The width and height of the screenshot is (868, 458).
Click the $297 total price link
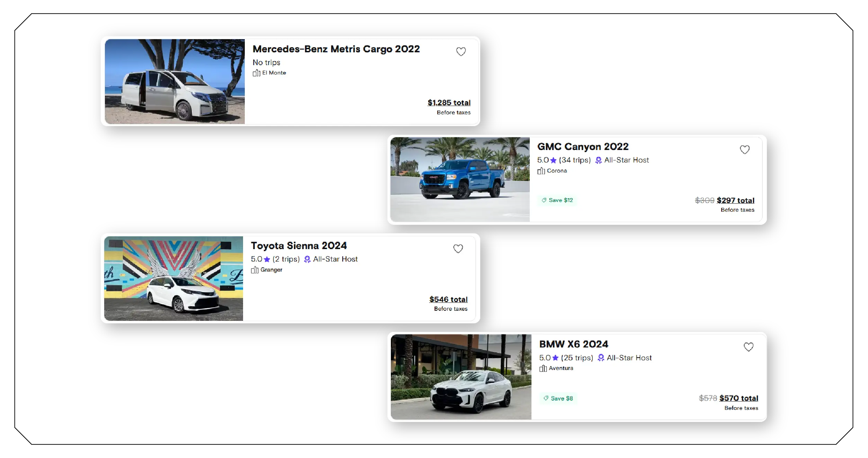click(x=735, y=200)
